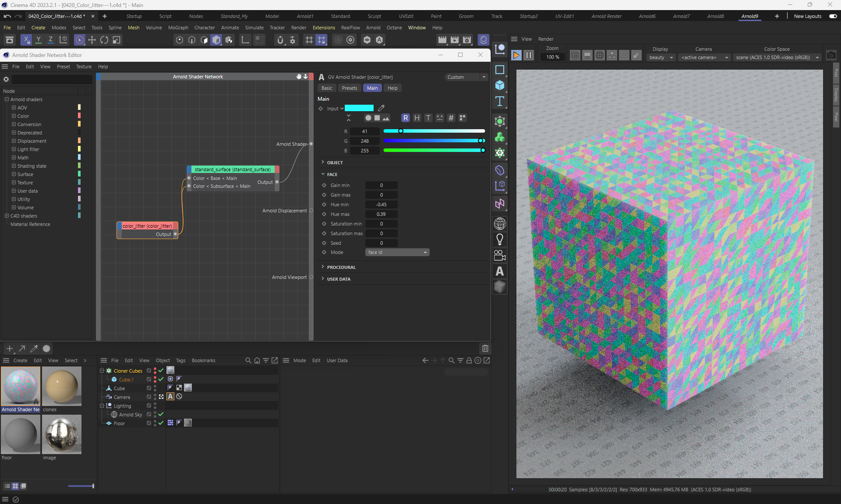Click the Help tab button in shader
This screenshot has width=841, height=504.
392,88
